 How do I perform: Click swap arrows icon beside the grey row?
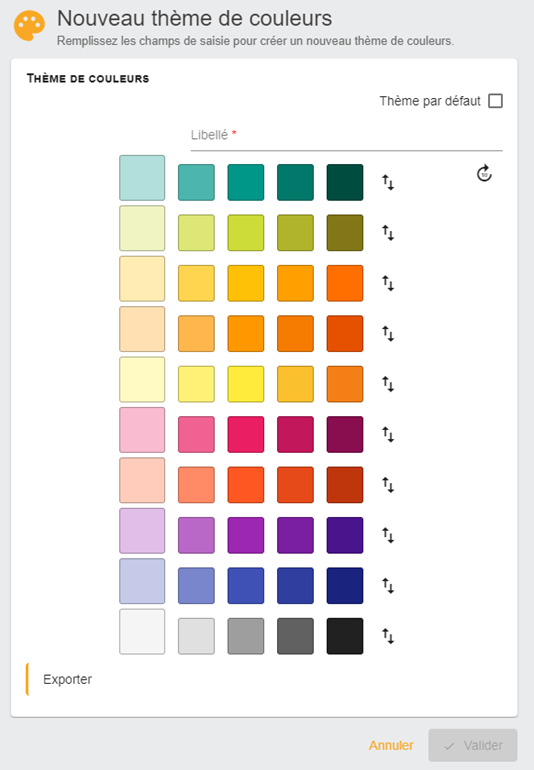(388, 636)
